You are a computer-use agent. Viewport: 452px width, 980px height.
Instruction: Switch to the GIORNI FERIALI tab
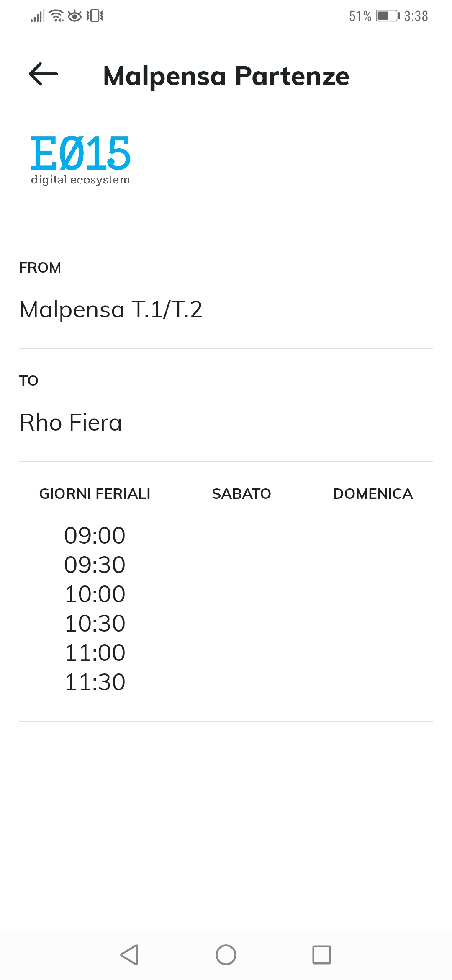click(95, 494)
